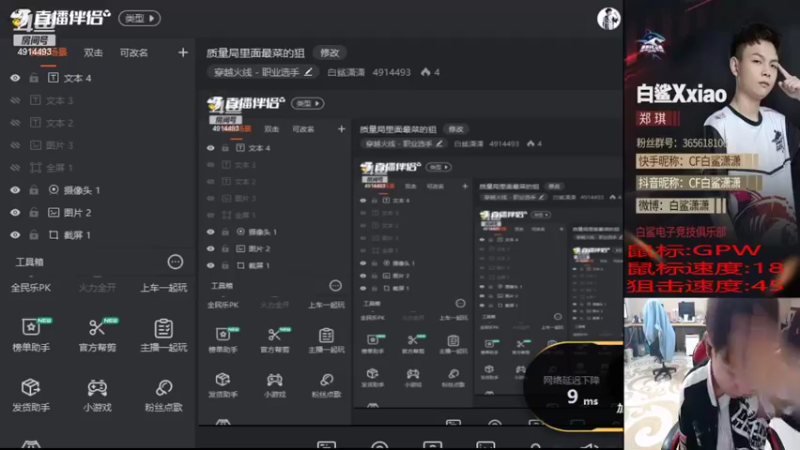Screen dimensions: 800x450
Task: Click the text type icon of main 文本 4 layer
Action: coord(53,78)
